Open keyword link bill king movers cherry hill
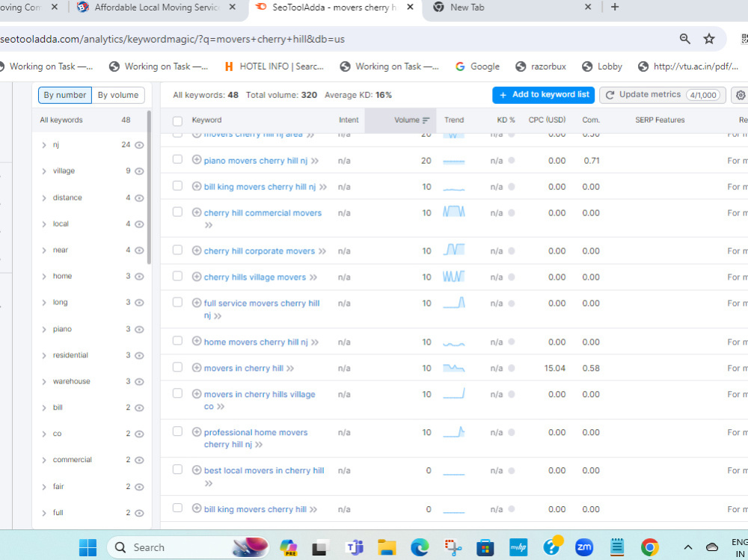Viewport: 748px width, 560px height. 255,509
